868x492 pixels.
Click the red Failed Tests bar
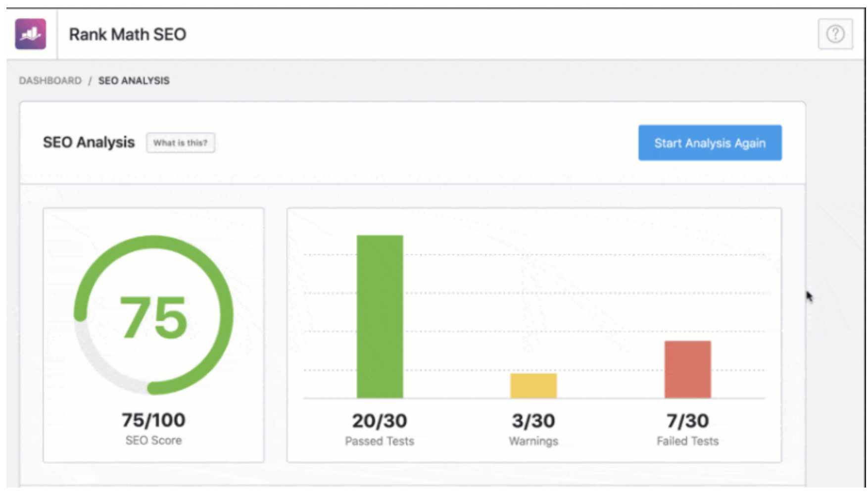(x=687, y=369)
